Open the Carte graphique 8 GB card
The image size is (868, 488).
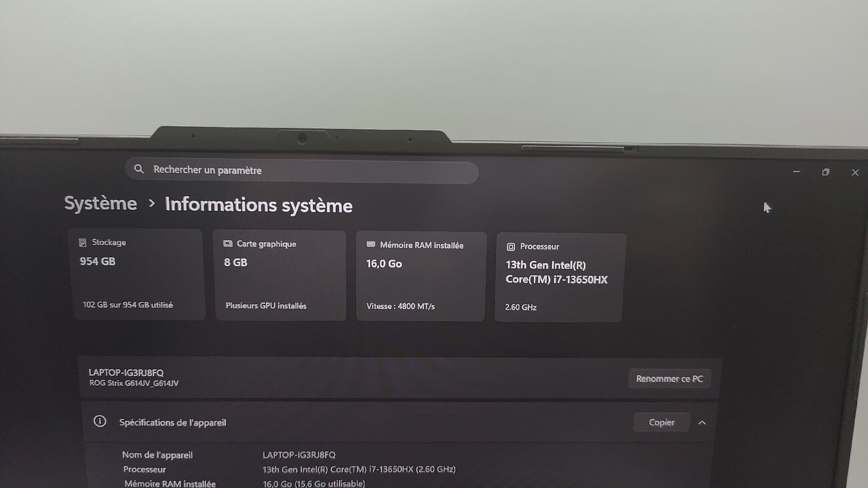coord(280,275)
